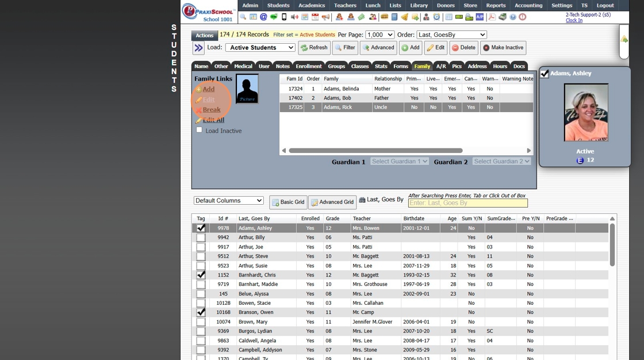Viewport: 644px width, 360px height.
Task: Expand the double-arrow panel icon beside Load
Action: point(198,48)
